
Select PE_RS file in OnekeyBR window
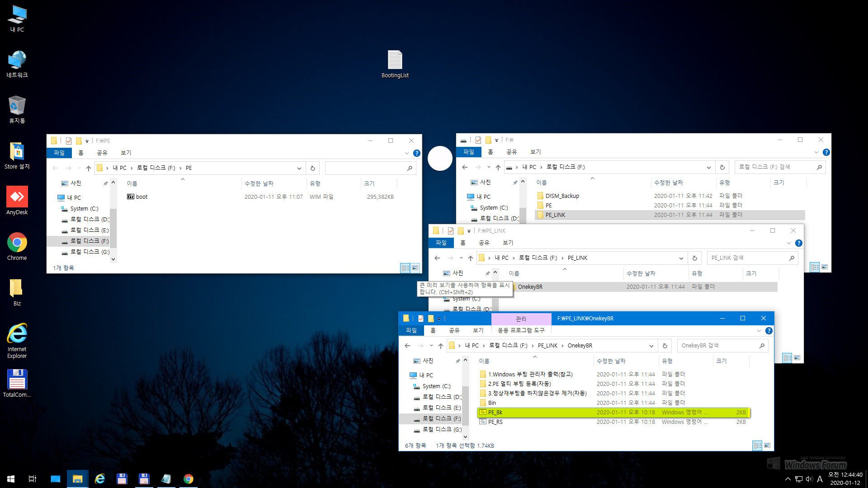point(614,422)
